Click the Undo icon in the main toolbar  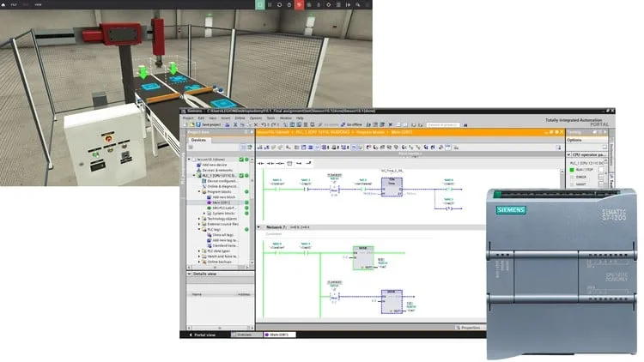(264, 124)
